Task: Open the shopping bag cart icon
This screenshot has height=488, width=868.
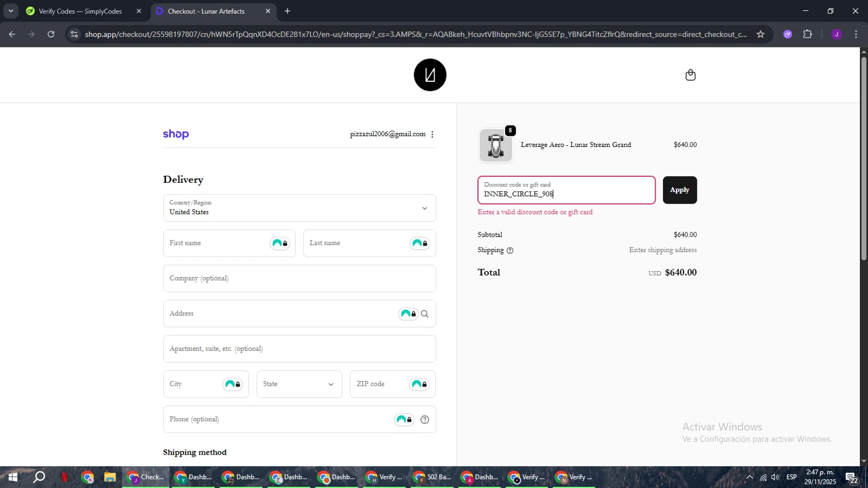Action: tap(690, 75)
